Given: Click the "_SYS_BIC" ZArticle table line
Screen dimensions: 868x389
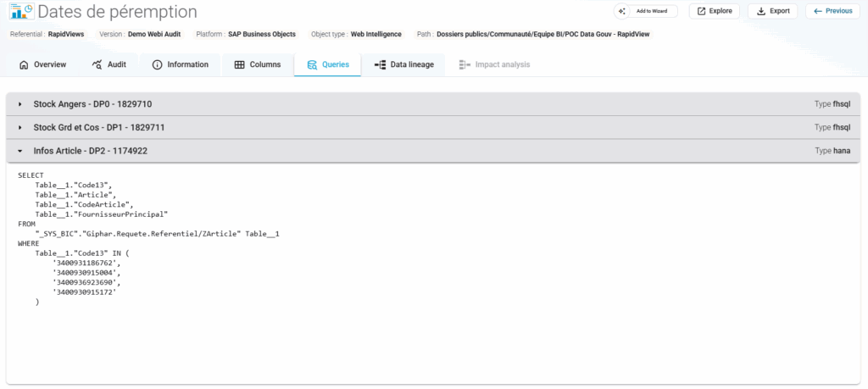Looking at the screenshot, I should (157, 234).
